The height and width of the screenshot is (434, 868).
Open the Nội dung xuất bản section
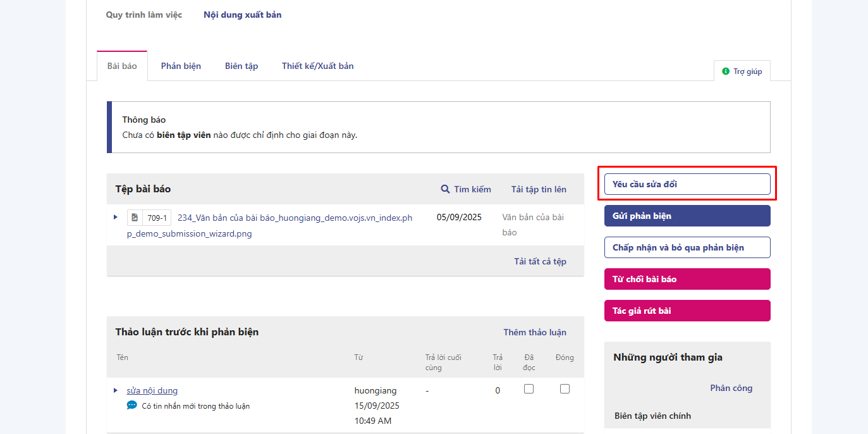click(x=242, y=15)
